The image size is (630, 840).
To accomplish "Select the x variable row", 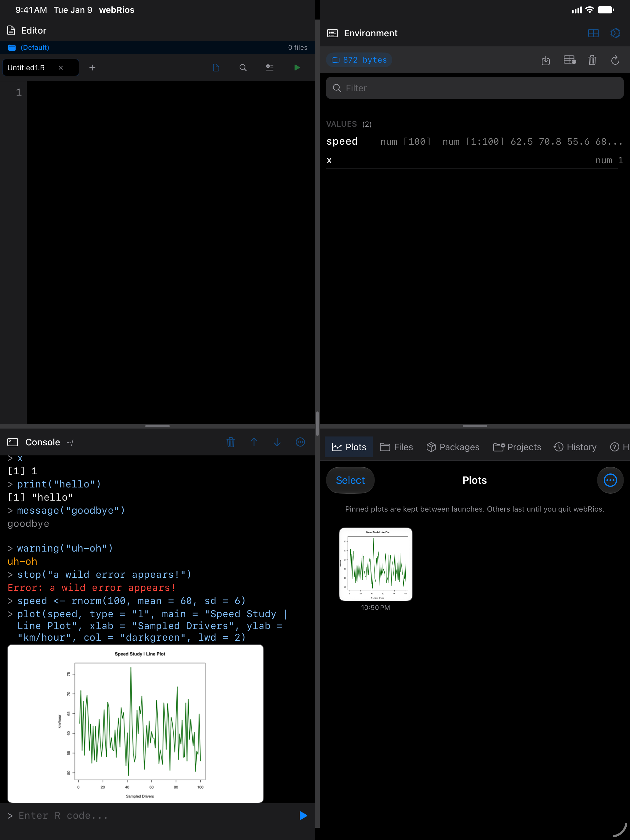I will click(x=475, y=160).
